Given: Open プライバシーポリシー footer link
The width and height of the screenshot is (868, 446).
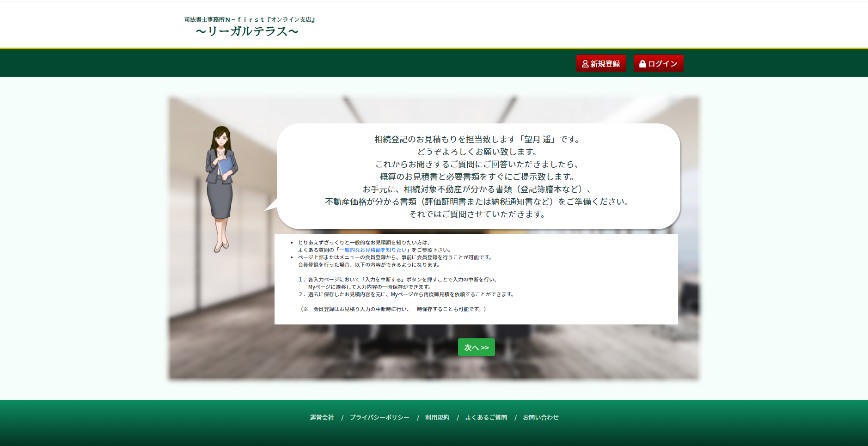Looking at the screenshot, I should click(x=379, y=417).
